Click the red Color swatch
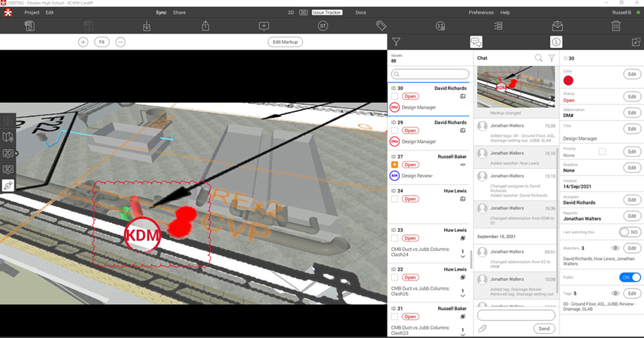The width and height of the screenshot is (644, 338). pyautogui.click(x=568, y=80)
